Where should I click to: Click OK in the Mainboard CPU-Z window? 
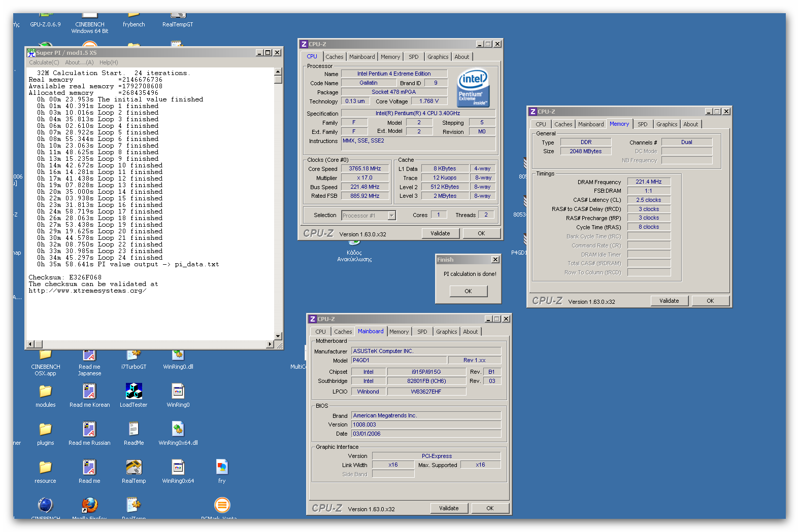click(x=490, y=508)
